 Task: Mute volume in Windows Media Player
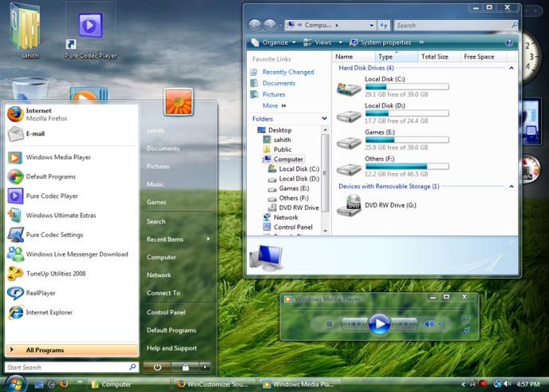click(x=429, y=324)
